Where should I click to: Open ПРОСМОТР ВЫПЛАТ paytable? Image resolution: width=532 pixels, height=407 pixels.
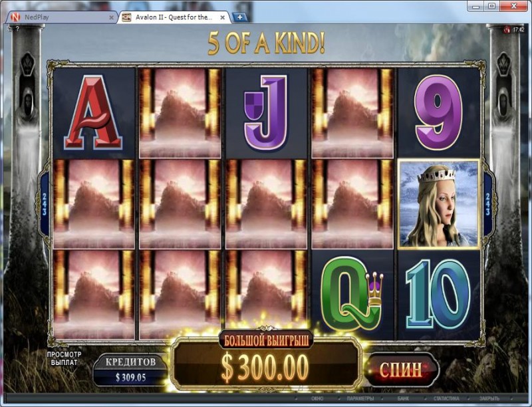coord(64,358)
